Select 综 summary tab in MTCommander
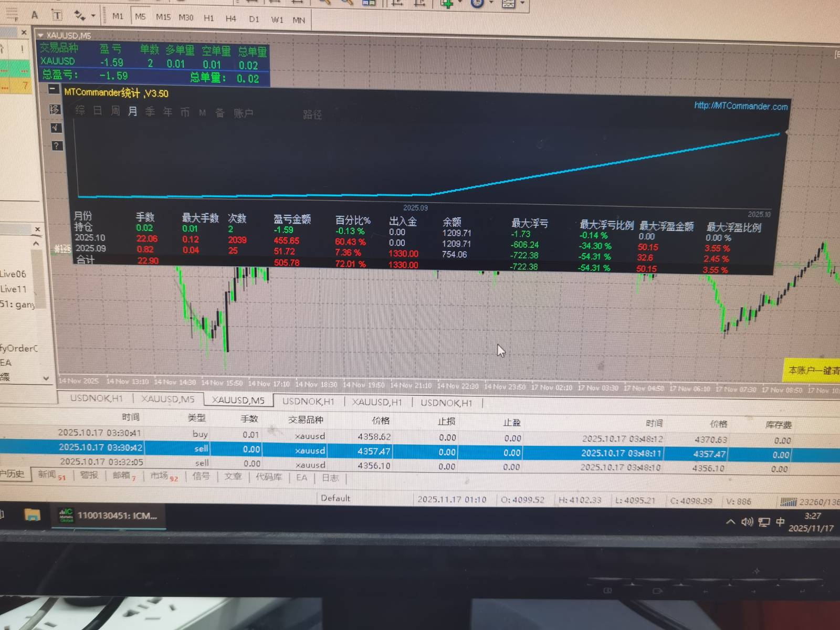This screenshot has height=630, width=840. pos(80,110)
